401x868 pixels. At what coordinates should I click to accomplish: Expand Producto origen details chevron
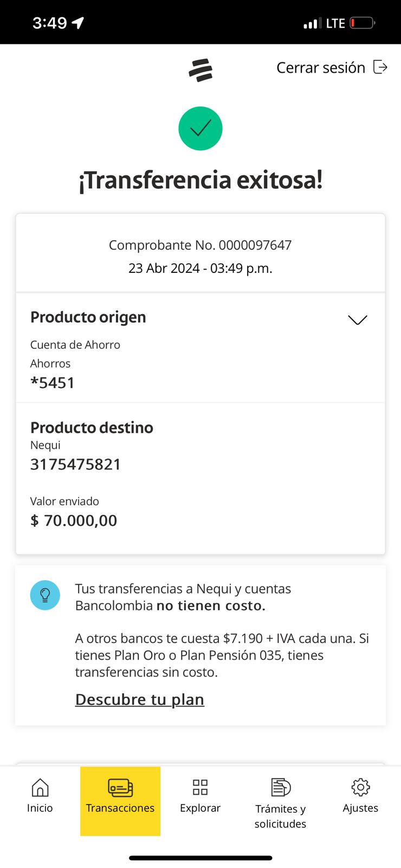pos(358,320)
